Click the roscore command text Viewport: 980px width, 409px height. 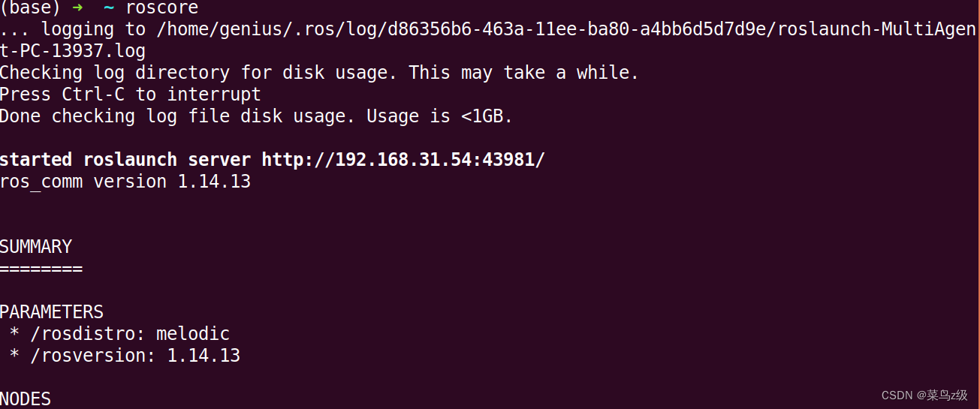click(x=162, y=8)
